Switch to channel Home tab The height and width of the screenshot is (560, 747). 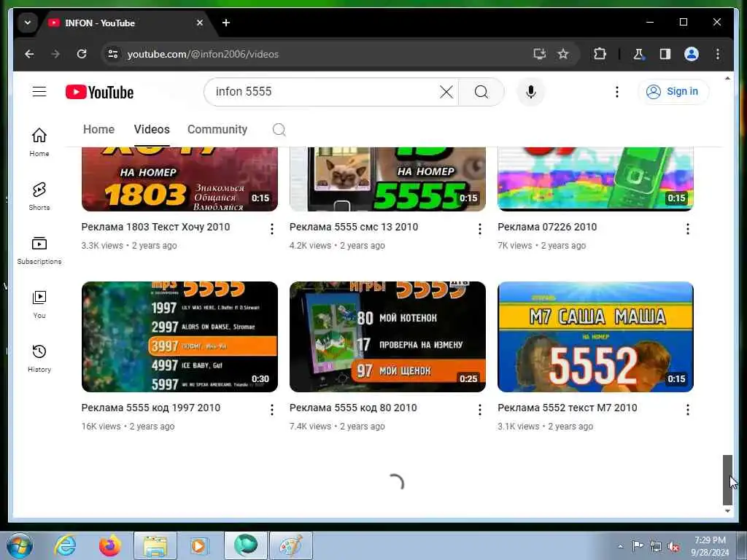[x=98, y=130]
